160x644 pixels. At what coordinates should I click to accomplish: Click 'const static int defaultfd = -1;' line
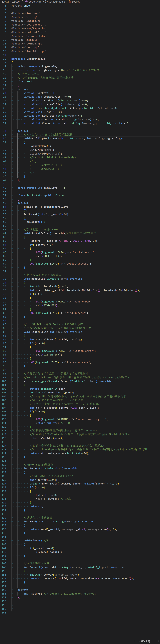[42, 188]
